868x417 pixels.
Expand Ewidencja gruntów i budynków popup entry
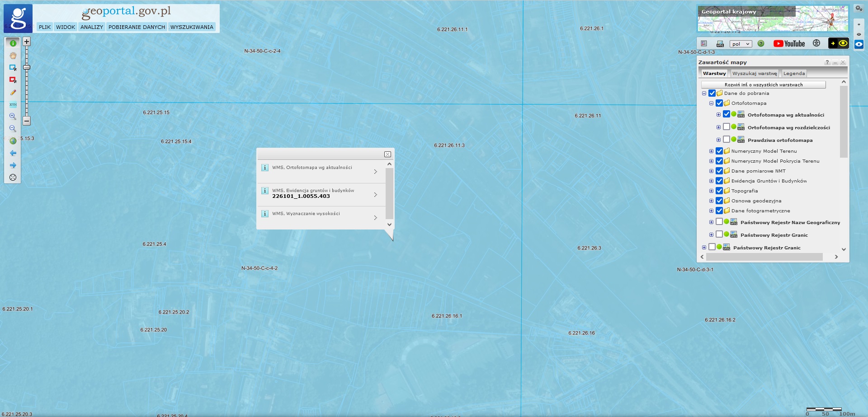coord(375,195)
